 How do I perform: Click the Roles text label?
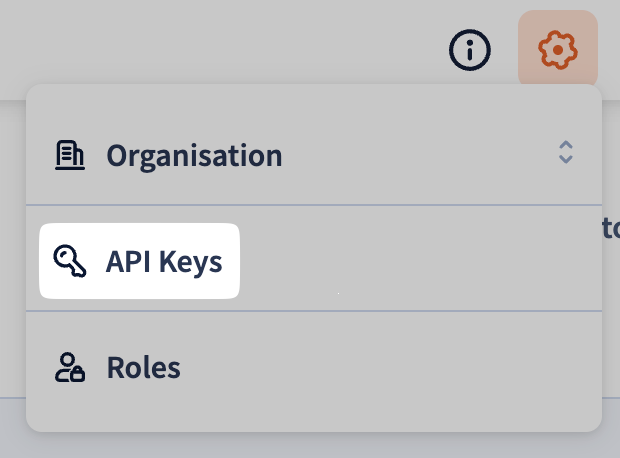coord(144,367)
